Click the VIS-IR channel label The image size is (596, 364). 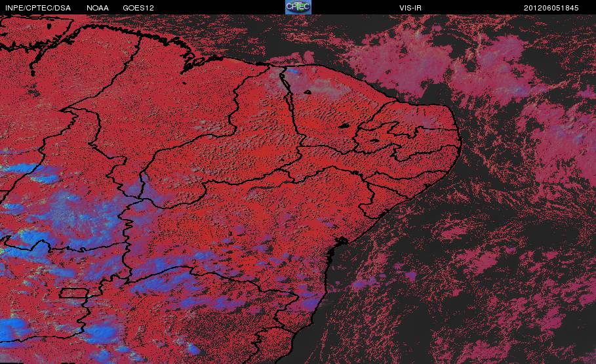[410, 8]
